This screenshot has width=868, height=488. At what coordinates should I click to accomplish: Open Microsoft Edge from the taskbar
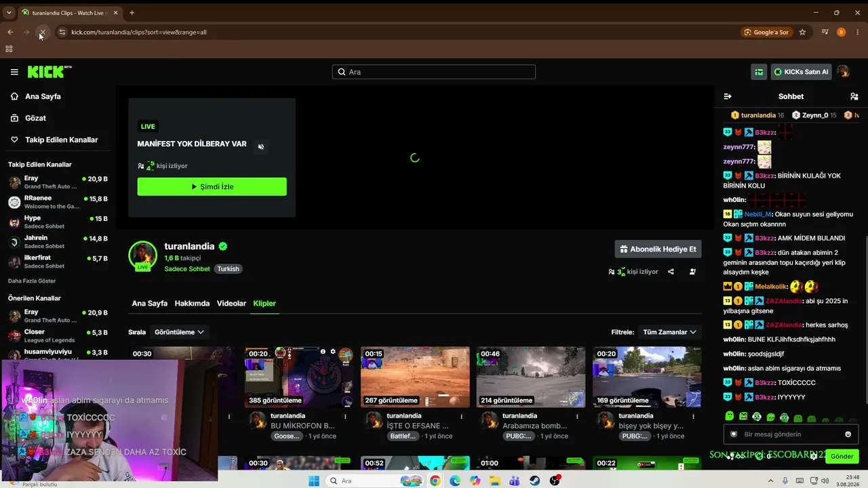pyautogui.click(x=455, y=481)
